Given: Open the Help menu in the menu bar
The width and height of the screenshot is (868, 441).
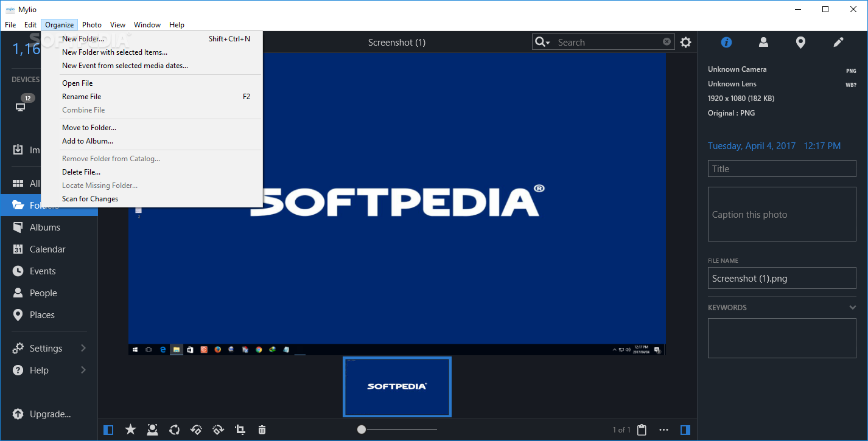Looking at the screenshot, I should point(177,25).
